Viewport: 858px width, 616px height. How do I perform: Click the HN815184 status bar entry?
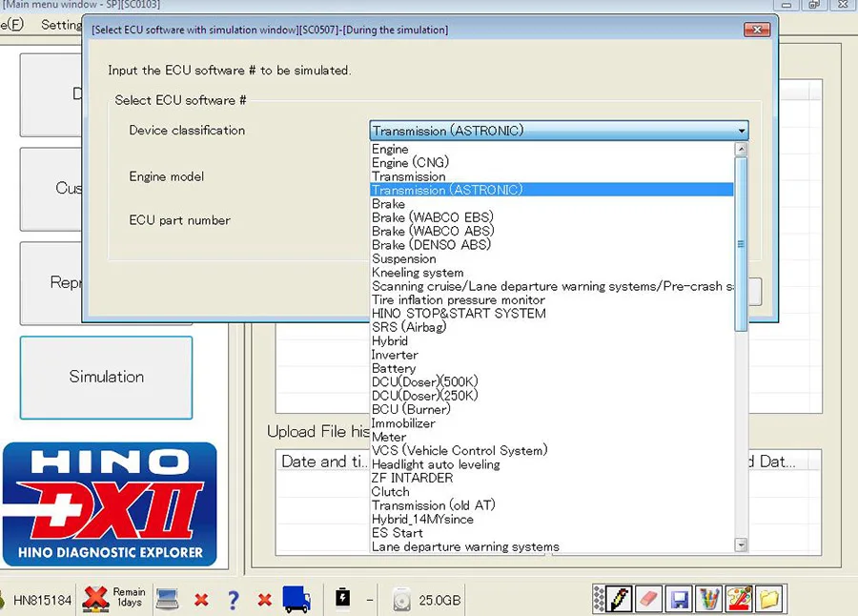(x=42, y=600)
